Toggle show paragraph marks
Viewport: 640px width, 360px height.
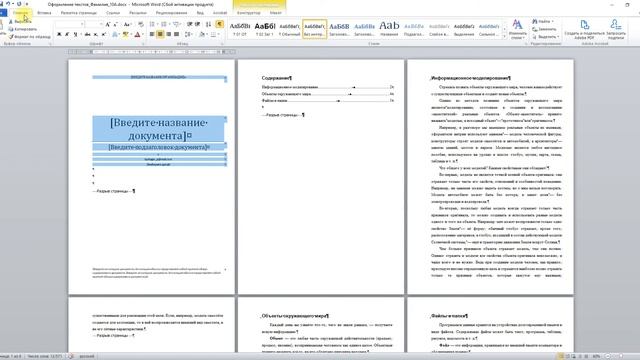tap(220, 24)
